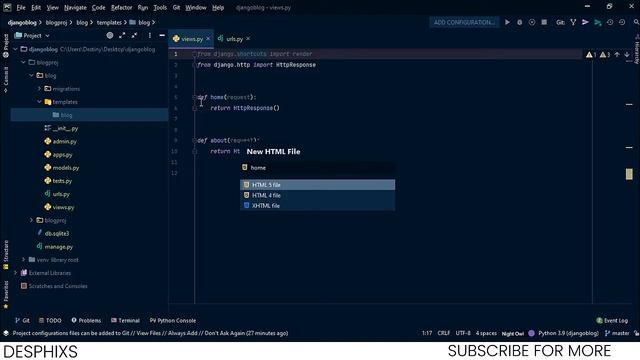Close the urls.py editor tab
This screenshot has width=640, height=360.
click(x=248, y=39)
